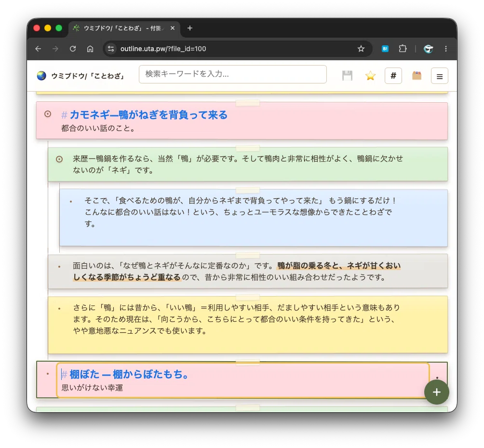Close the ウミブドウ browser tab
Image resolution: width=484 pixels, height=448 pixels.
(x=173, y=28)
